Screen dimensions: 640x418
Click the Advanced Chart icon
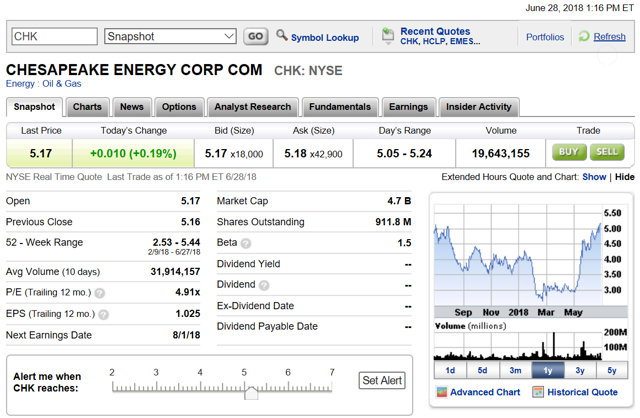pyautogui.click(x=442, y=392)
